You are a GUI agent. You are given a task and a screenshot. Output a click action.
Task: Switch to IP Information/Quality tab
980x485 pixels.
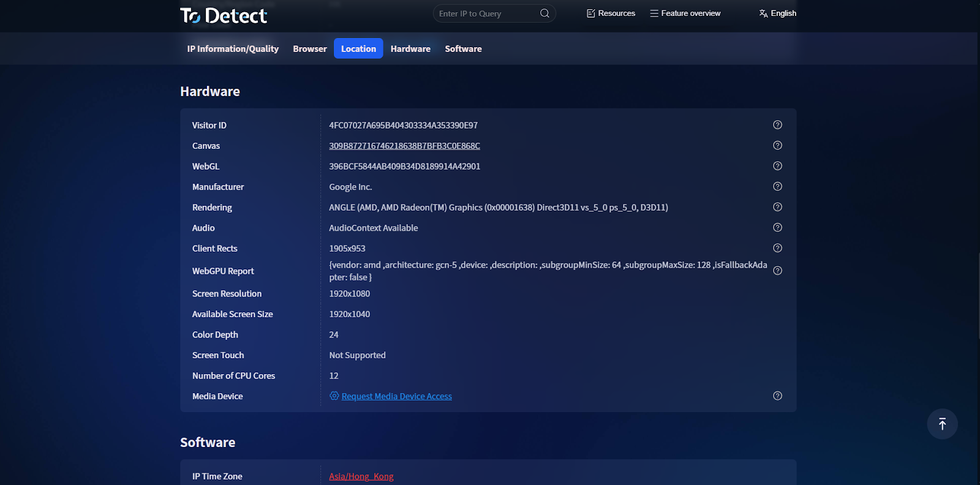(233, 49)
